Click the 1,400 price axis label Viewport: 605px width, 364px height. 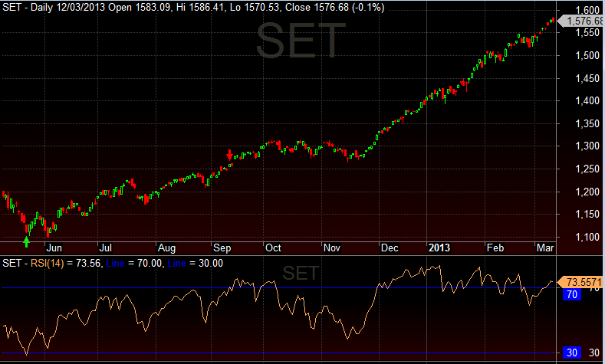coord(587,101)
